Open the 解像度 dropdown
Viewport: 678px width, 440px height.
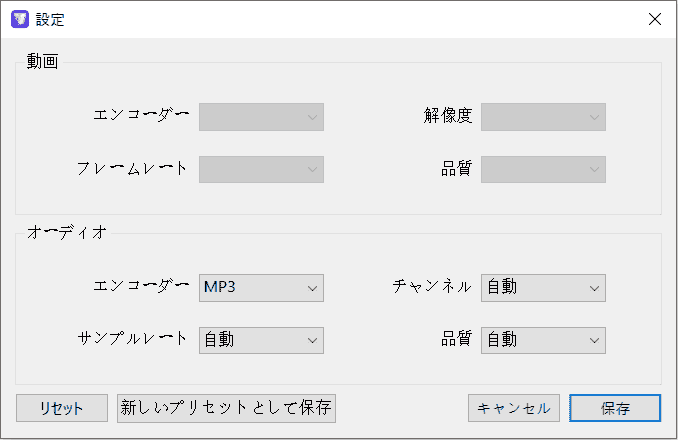click(543, 117)
